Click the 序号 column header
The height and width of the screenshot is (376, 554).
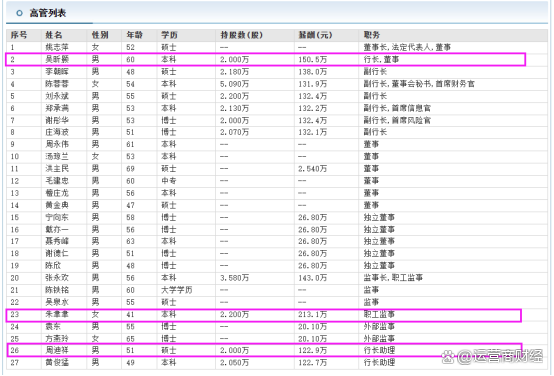point(19,35)
